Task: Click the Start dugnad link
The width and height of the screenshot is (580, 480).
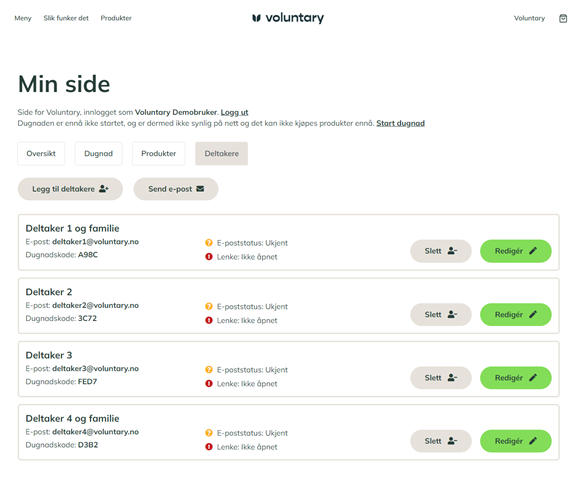Action: click(401, 124)
